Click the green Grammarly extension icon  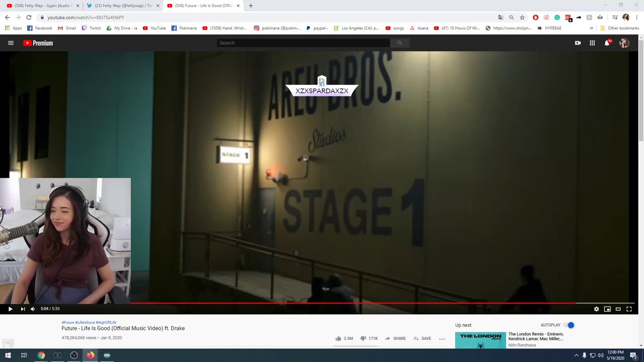[557, 18]
